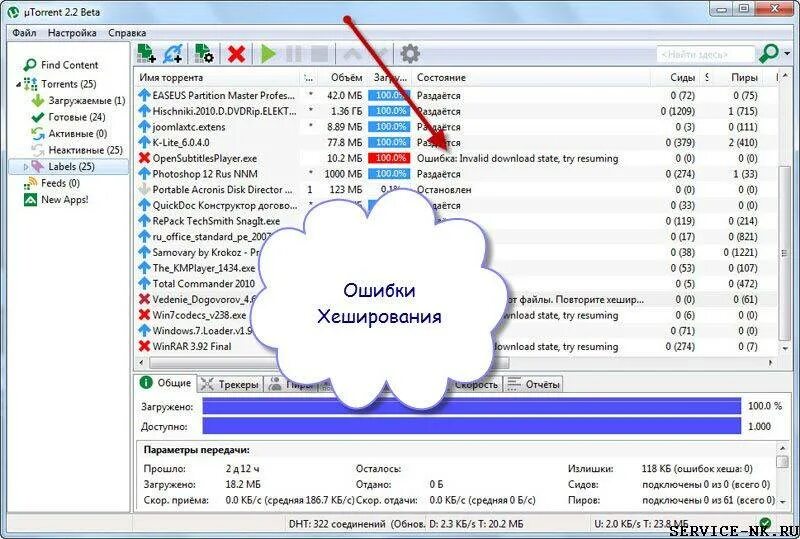Image resolution: width=800 pixels, height=539 pixels.
Task: Sort by Объём column header
Action: pos(346,78)
